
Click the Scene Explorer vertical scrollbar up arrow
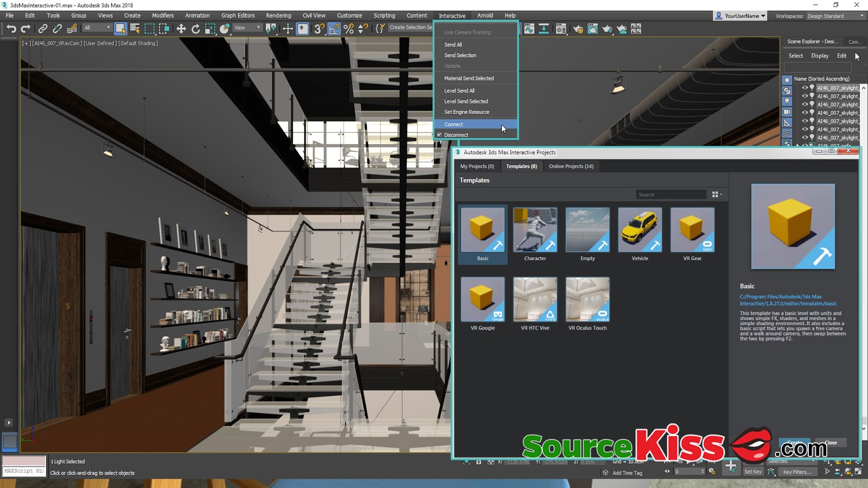tap(863, 88)
